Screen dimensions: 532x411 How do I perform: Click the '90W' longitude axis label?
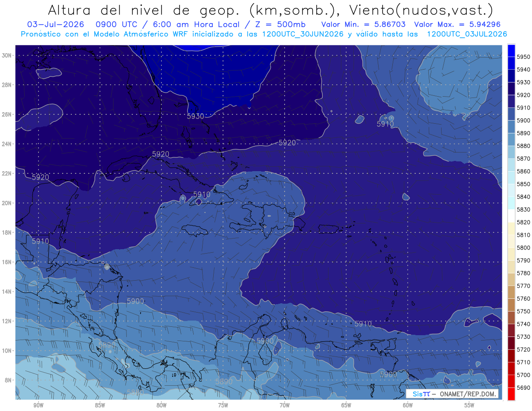click(38, 405)
